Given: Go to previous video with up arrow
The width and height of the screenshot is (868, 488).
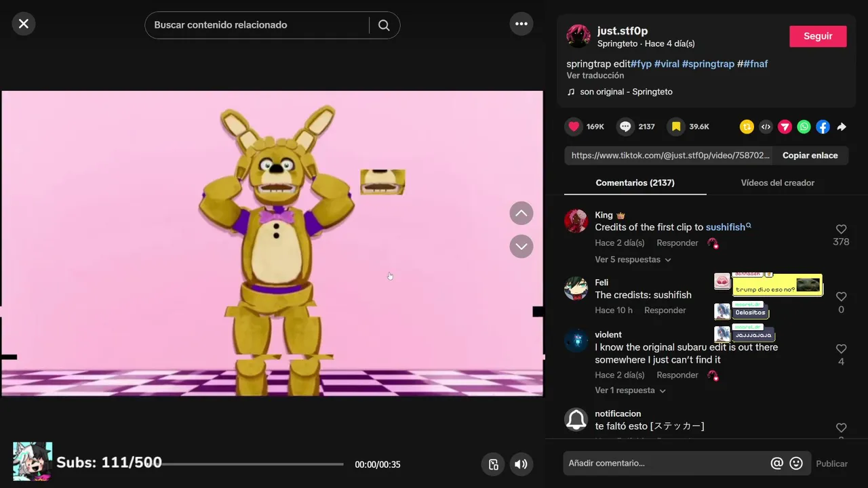Looking at the screenshot, I should [x=521, y=213].
